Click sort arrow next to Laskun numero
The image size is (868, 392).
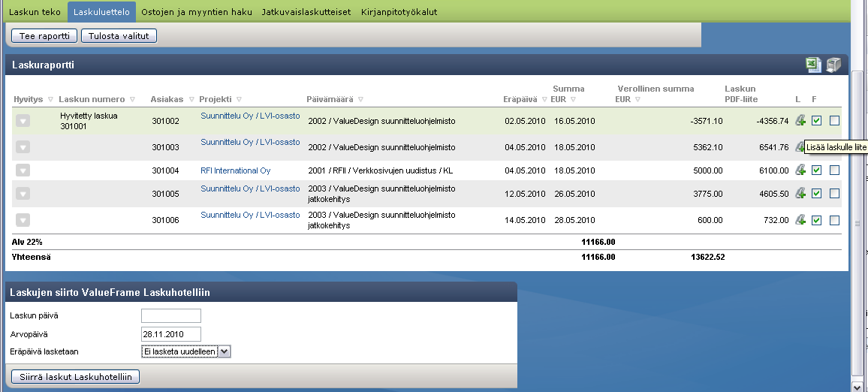point(132,100)
